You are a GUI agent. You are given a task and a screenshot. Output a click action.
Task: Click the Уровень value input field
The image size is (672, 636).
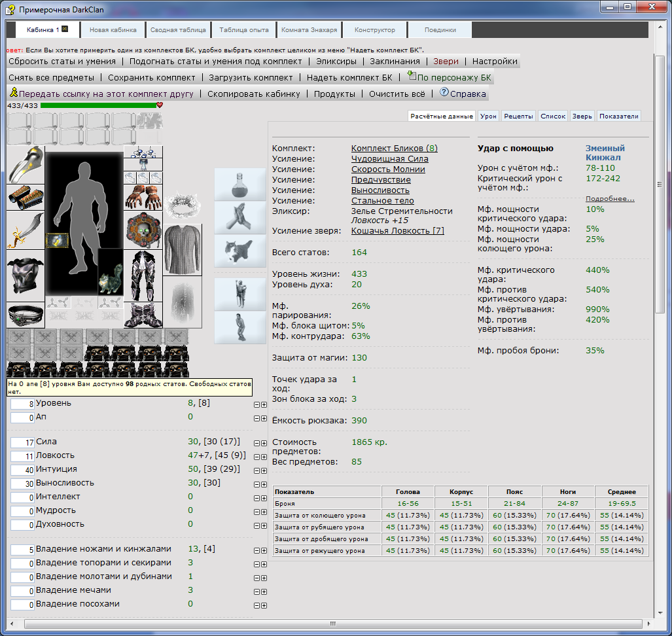(x=22, y=404)
